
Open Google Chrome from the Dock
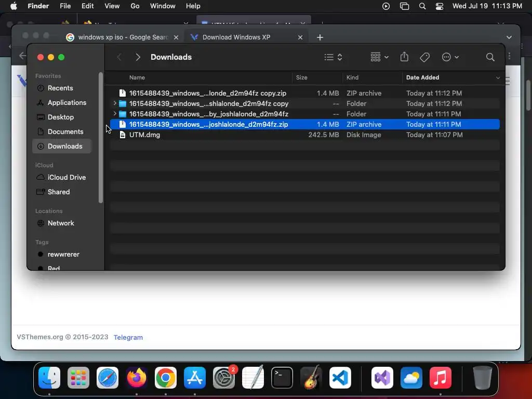(166, 378)
